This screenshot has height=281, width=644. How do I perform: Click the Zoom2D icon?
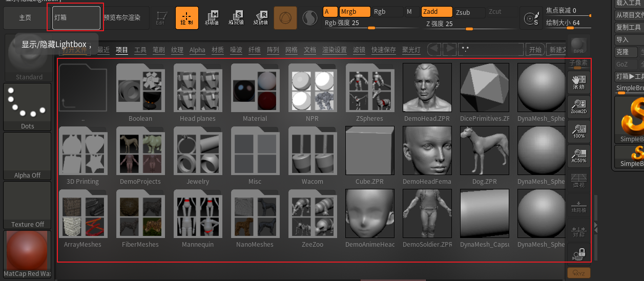tap(579, 107)
